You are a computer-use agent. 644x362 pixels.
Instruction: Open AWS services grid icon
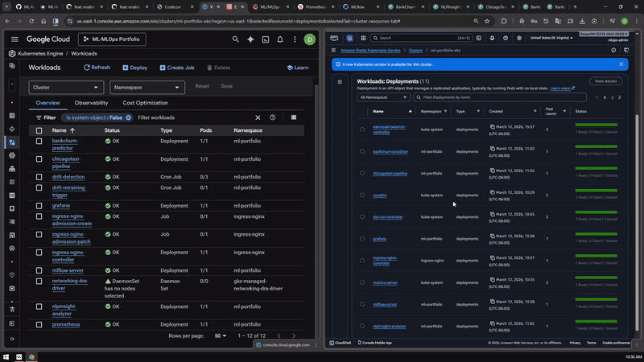pyautogui.click(x=363, y=38)
